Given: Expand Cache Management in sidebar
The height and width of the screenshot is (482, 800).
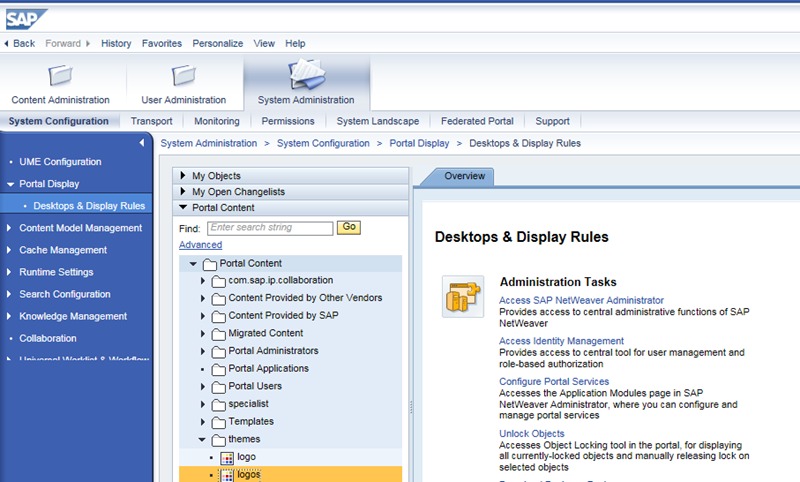Looking at the screenshot, I should point(9,249).
